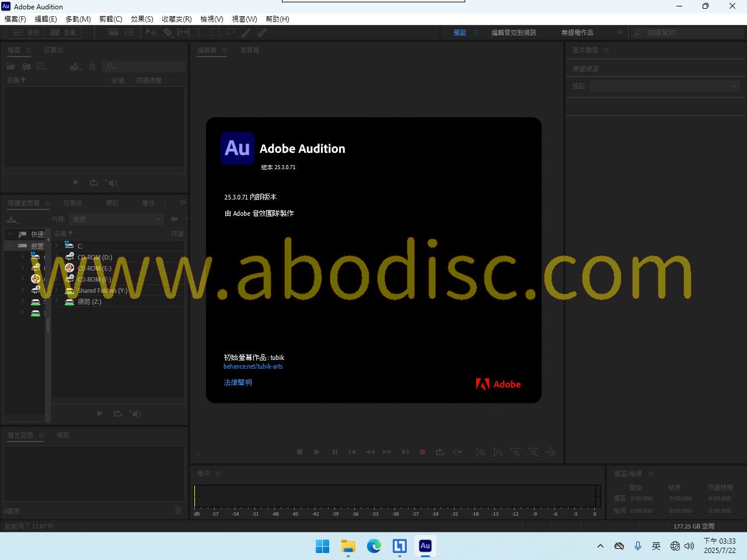The image size is (747, 560).
Task: Open the 檔案 panel menu icon
Action: 28,51
